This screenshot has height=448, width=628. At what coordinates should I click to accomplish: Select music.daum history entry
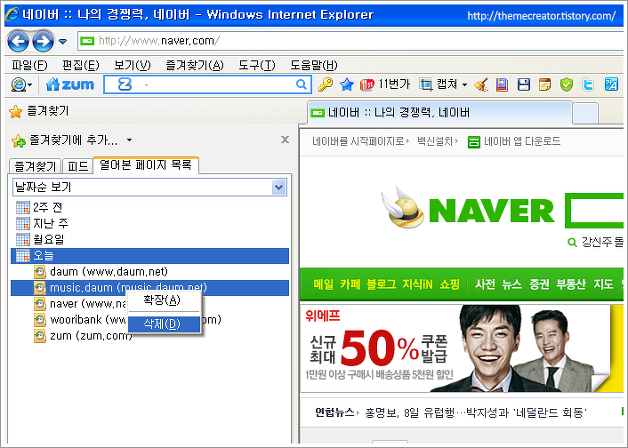[x=150, y=287]
